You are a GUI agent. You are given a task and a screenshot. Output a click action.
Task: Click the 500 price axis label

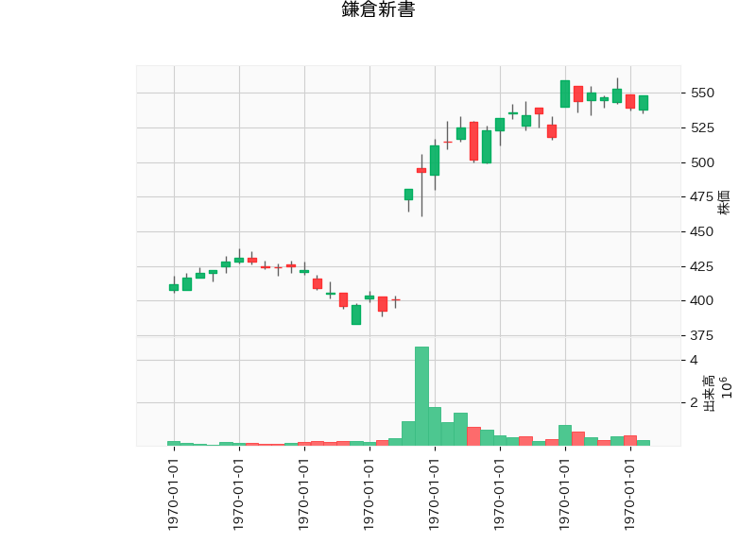[x=702, y=162]
